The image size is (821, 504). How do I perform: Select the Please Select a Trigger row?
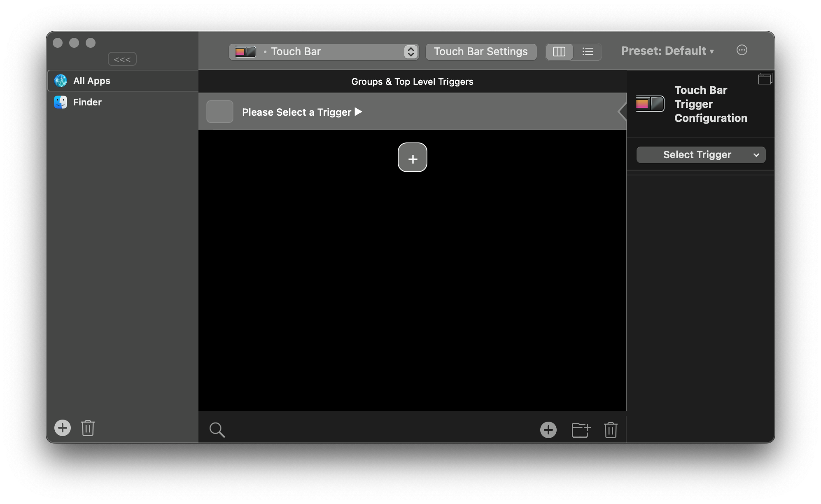pyautogui.click(x=412, y=112)
